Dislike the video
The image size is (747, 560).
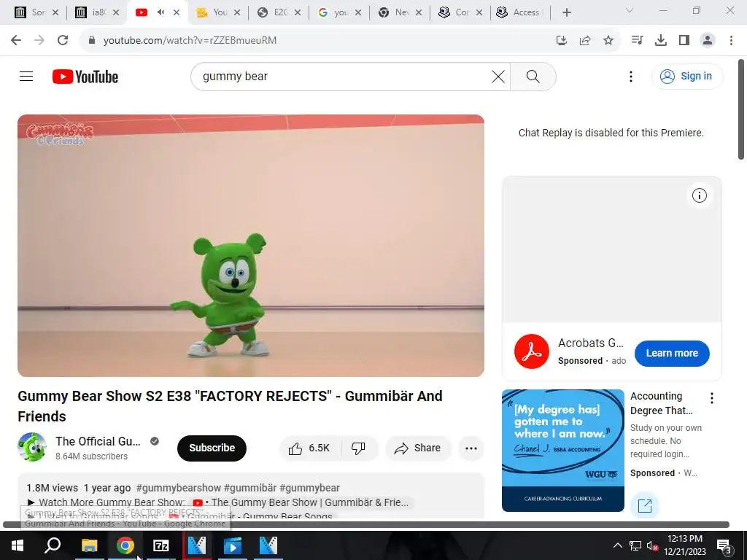point(359,448)
